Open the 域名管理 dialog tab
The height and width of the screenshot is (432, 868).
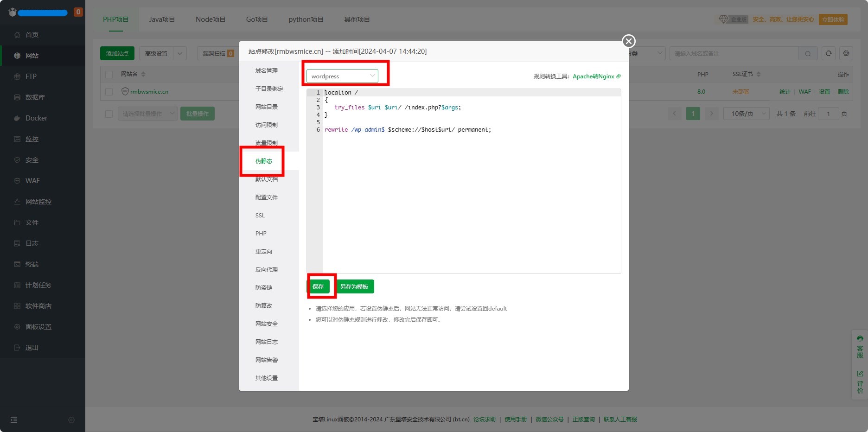pos(267,70)
